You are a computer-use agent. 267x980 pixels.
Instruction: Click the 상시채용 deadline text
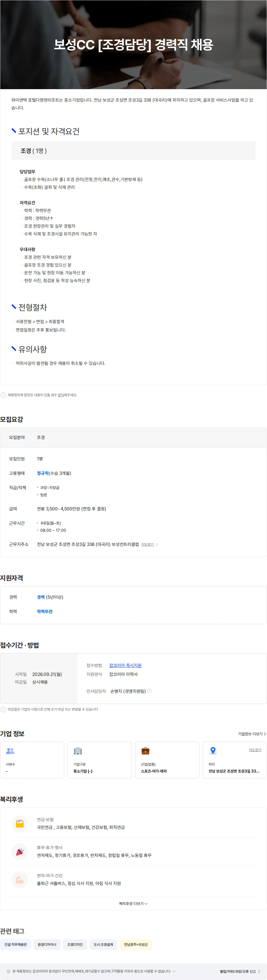point(40,682)
